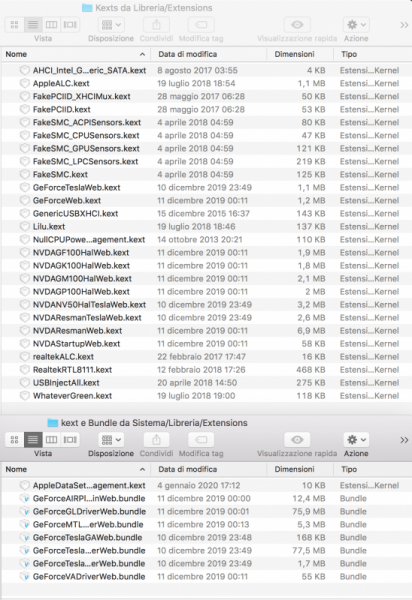The image size is (412, 600).
Task: Click Modifica tag icon in kext e Bundle window
Action: pos(201,440)
